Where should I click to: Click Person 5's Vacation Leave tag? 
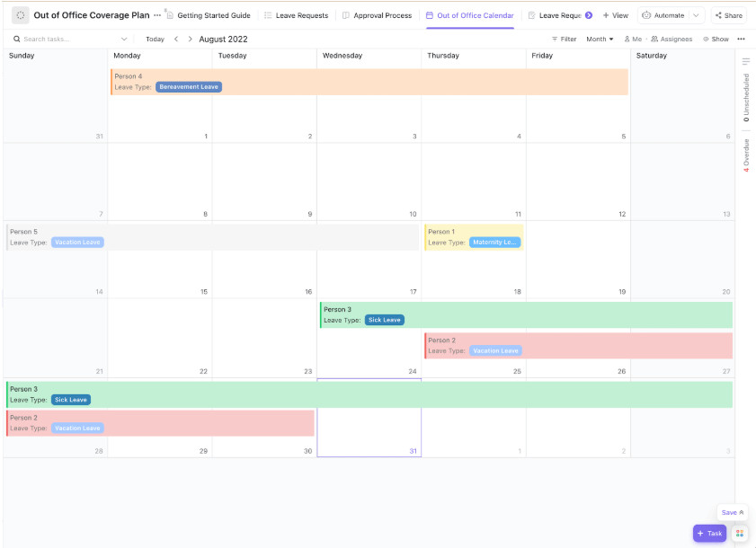(77, 242)
